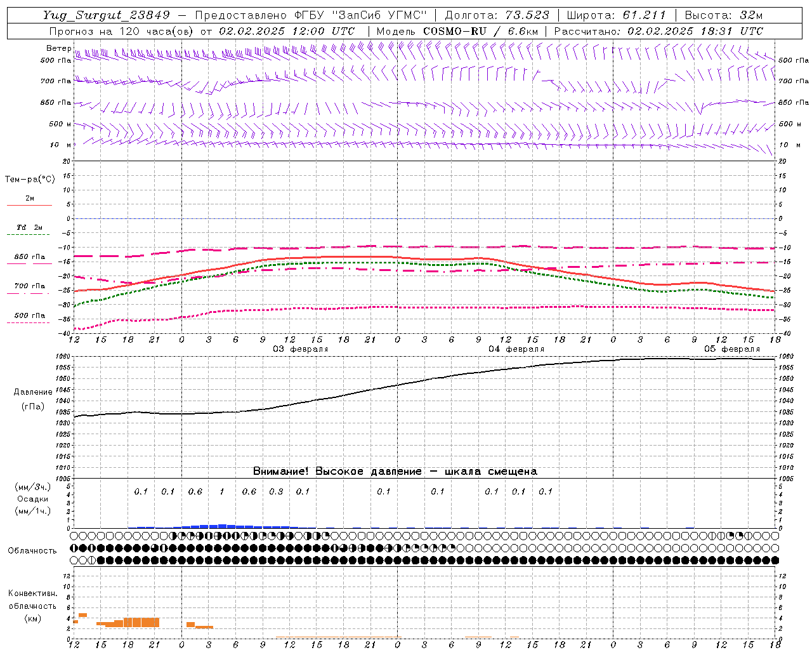Click the 03 февраля date label
The height and width of the screenshot is (650, 812).
tap(300, 349)
